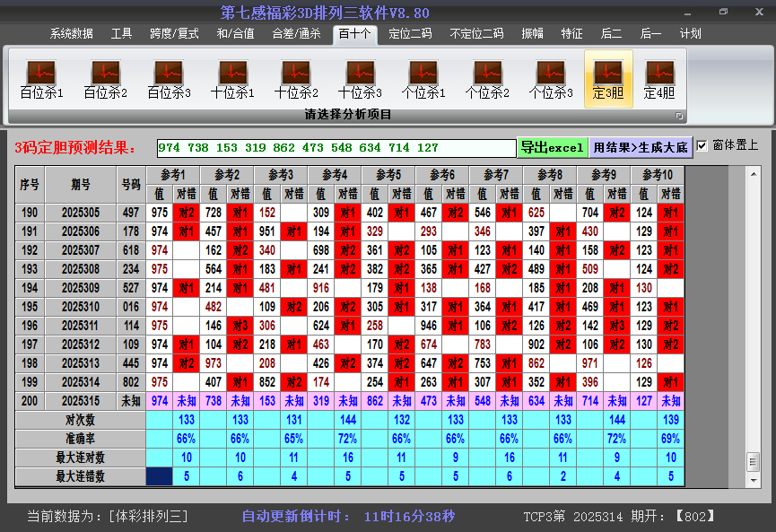Click the 百位杀3 icon
Image resolution: width=776 pixels, height=532 pixels.
tap(169, 79)
